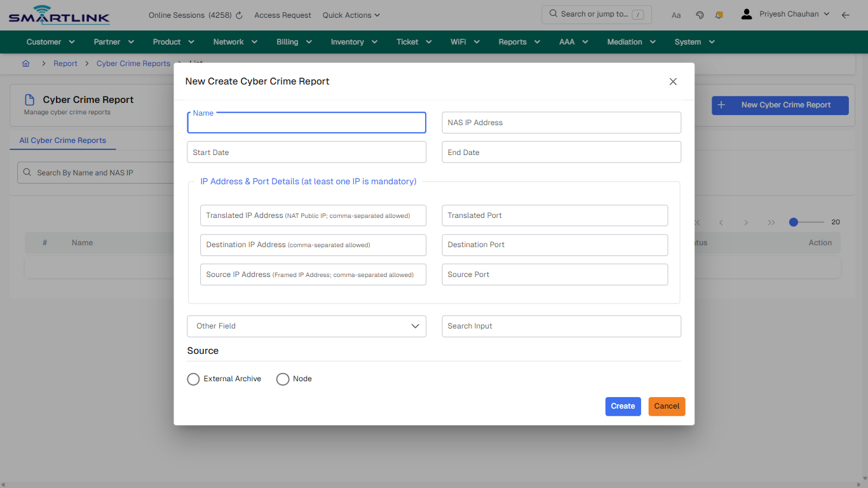Select the Node source option
Screen dimensions: 868x488
click(283, 379)
